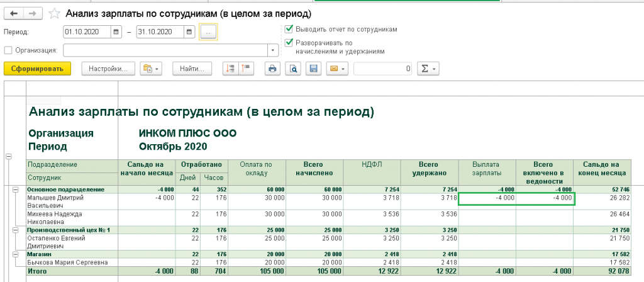Open print preview magnifier icon
644x282 pixels.
(293, 69)
